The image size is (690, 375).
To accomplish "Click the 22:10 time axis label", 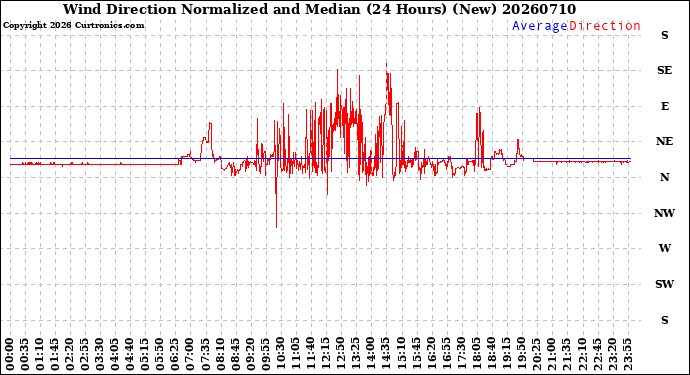I will 582,355.
